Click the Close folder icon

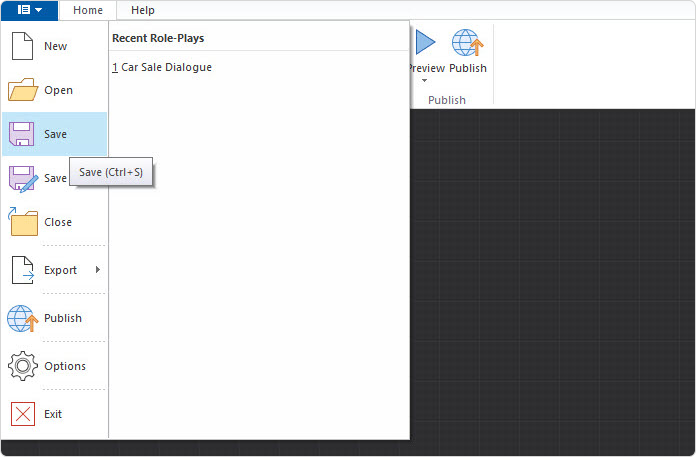click(x=23, y=222)
